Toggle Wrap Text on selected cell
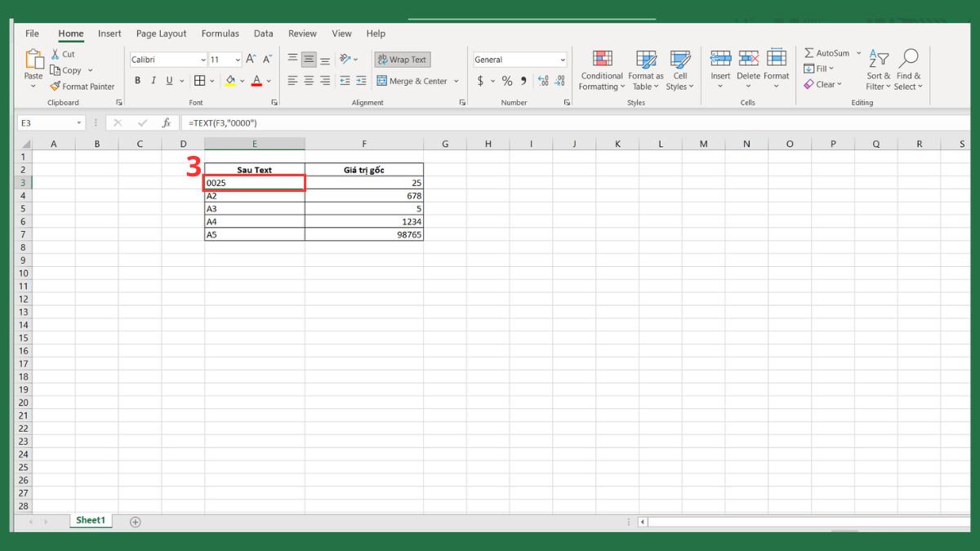 [402, 60]
